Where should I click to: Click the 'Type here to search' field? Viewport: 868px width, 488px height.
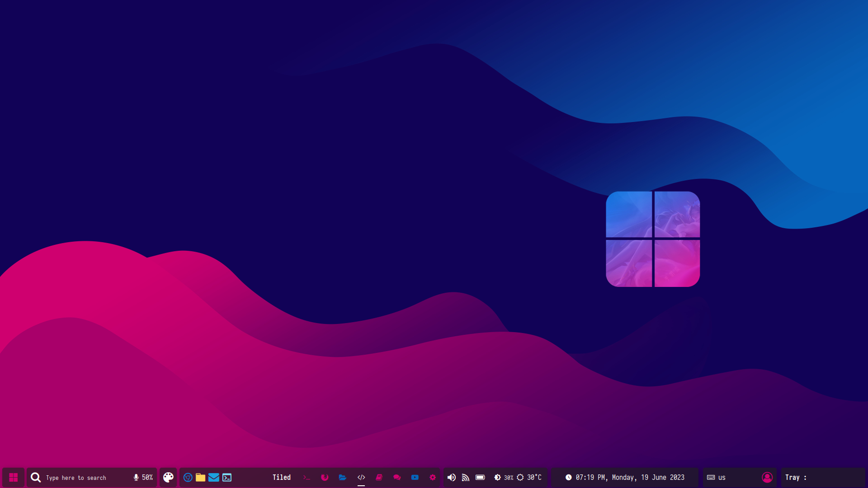point(76,478)
